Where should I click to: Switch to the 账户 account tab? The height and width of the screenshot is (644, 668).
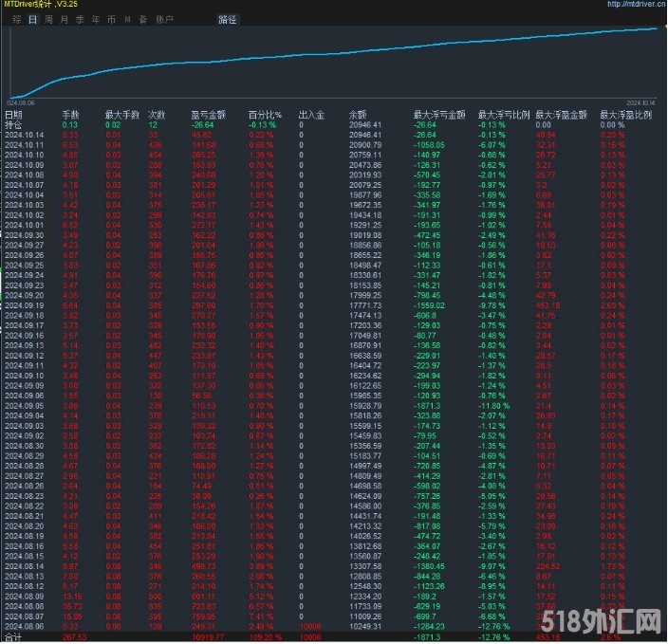click(164, 19)
